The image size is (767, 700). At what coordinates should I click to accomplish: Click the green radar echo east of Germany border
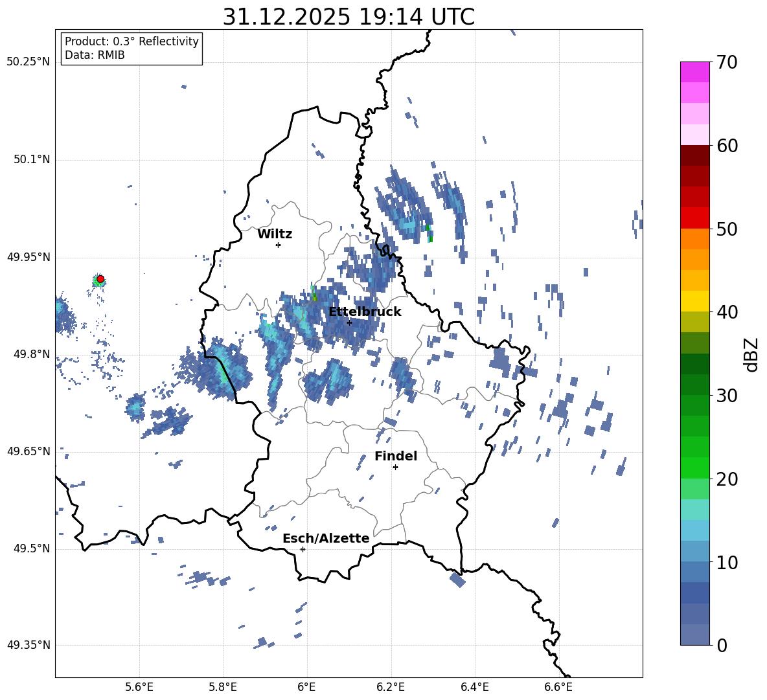click(x=429, y=234)
